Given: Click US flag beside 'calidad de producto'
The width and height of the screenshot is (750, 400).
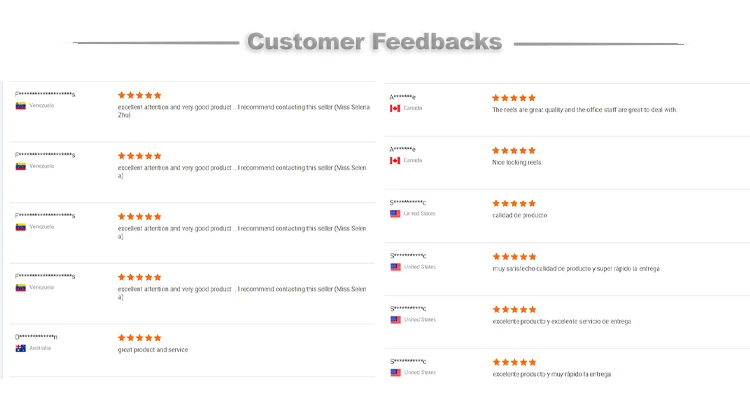Looking at the screenshot, I should (395, 214).
